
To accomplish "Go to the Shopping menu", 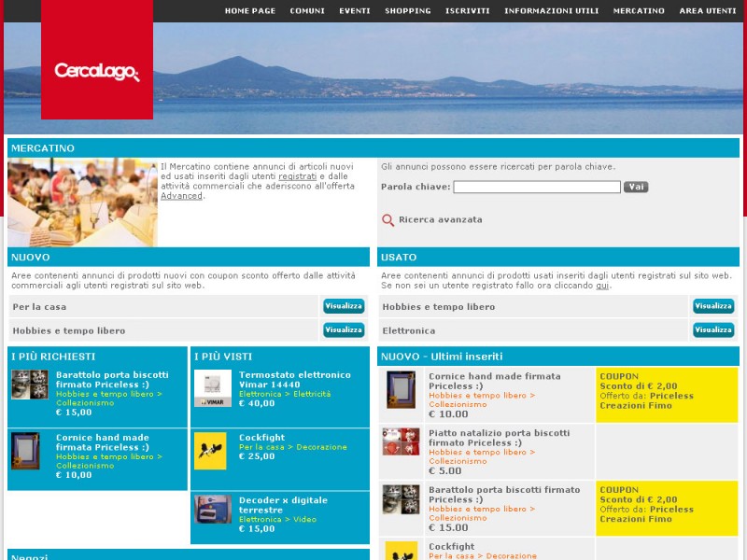I will pos(407,11).
